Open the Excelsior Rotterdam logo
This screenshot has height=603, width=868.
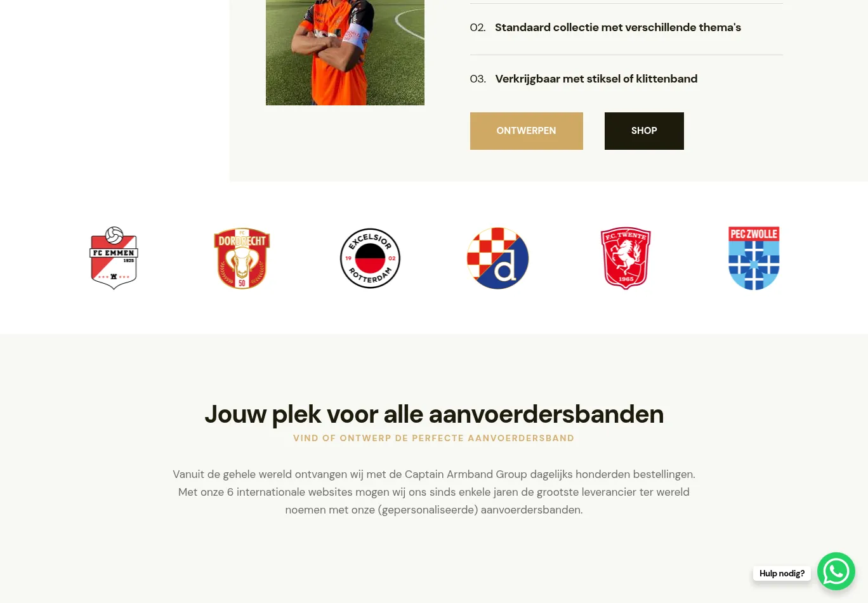click(370, 258)
